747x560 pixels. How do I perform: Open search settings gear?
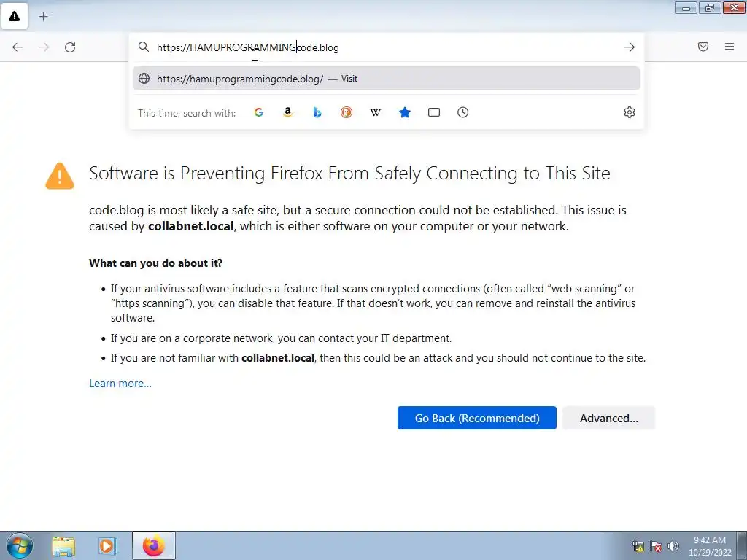click(630, 112)
